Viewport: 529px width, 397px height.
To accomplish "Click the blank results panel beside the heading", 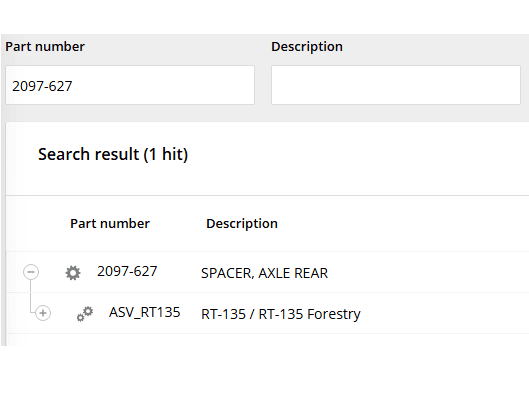I will (358, 154).
